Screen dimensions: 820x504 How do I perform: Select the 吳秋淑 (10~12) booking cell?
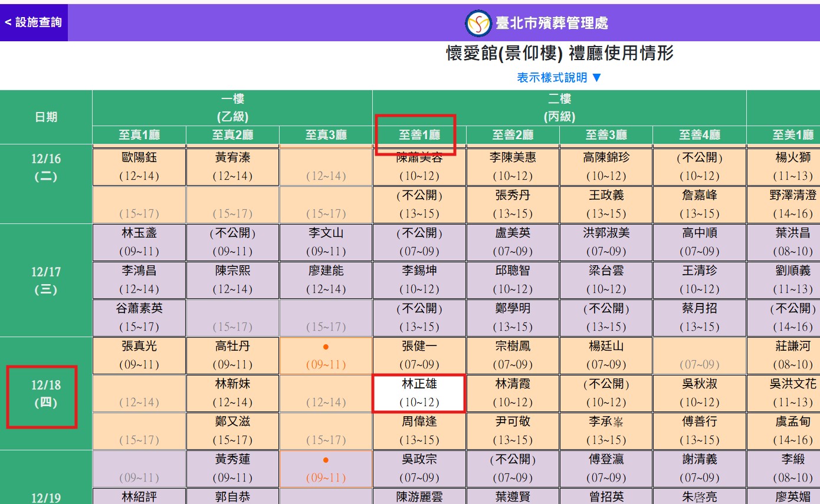pyautogui.click(x=699, y=393)
